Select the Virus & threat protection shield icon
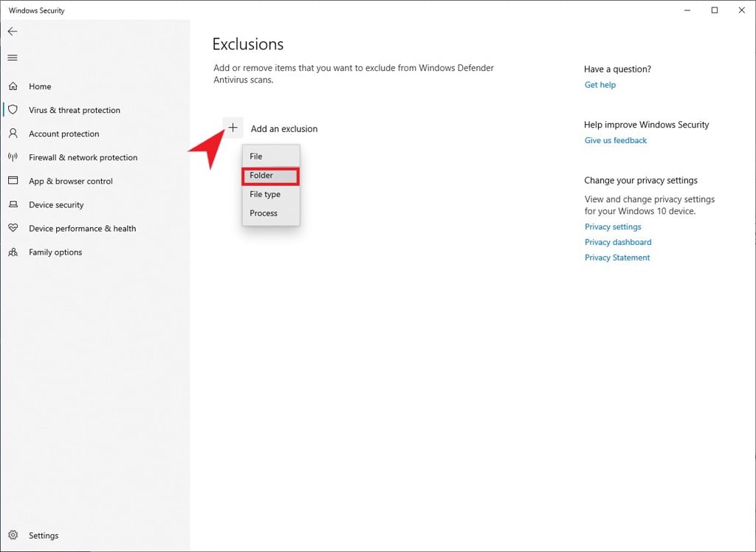 tap(13, 110)
